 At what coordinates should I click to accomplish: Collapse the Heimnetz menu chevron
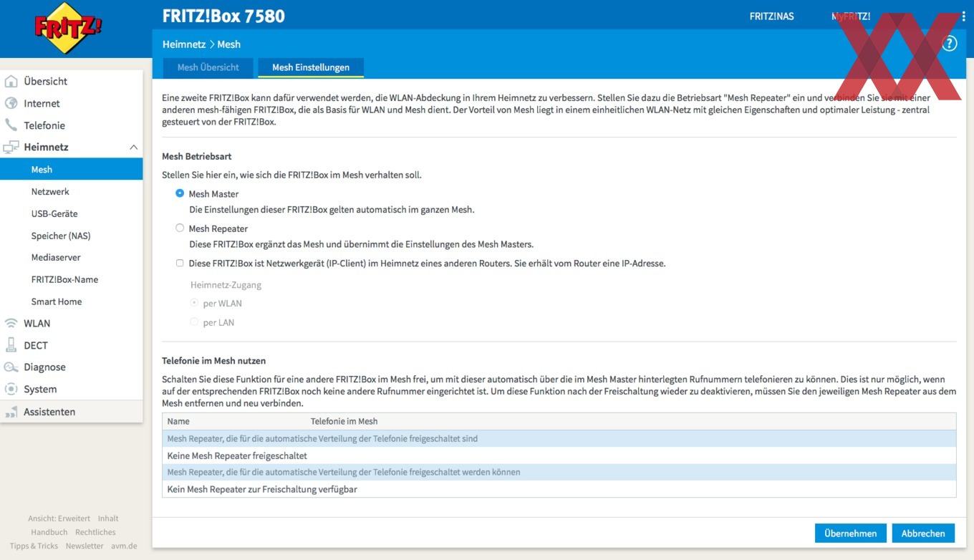tap(133, 147)
